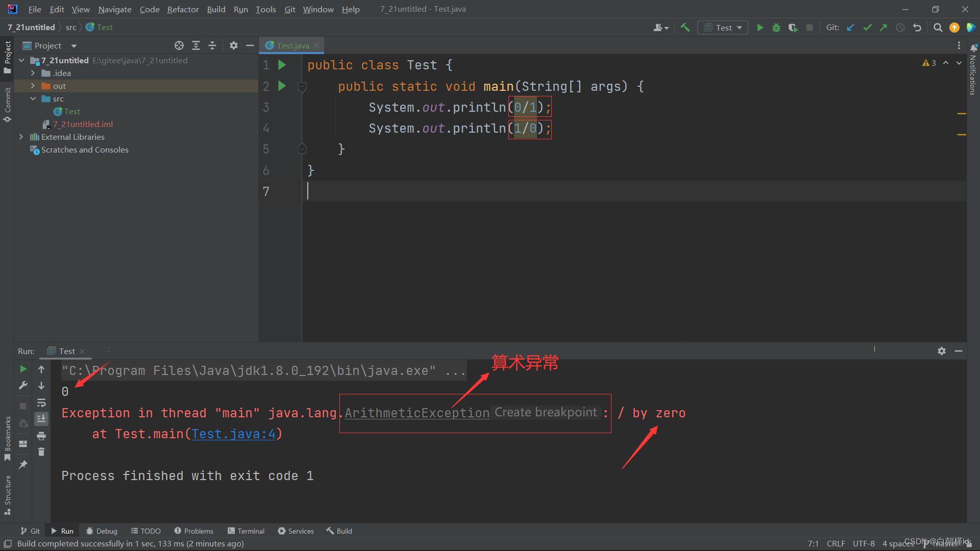Screen dimensions: 980x551
Task: Click the Test.java:4 stack trace link
Action: tap(233, 434)
